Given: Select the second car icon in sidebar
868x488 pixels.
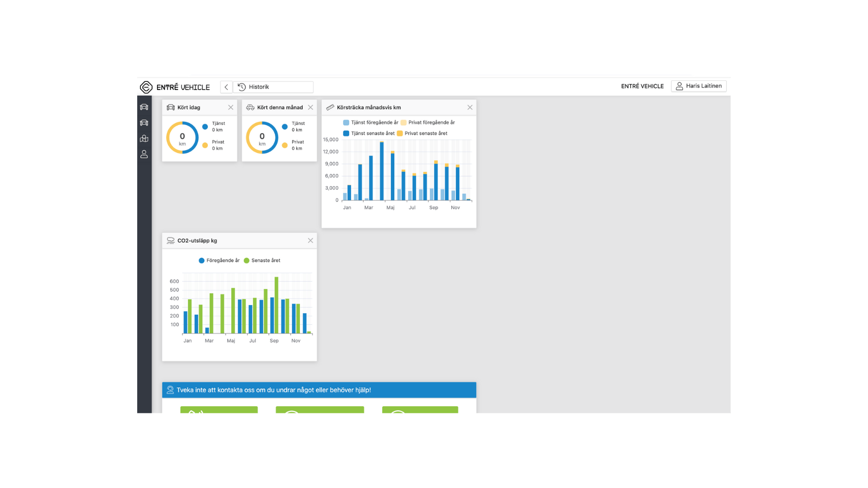Looking at the screenshot, I should 144,123.
